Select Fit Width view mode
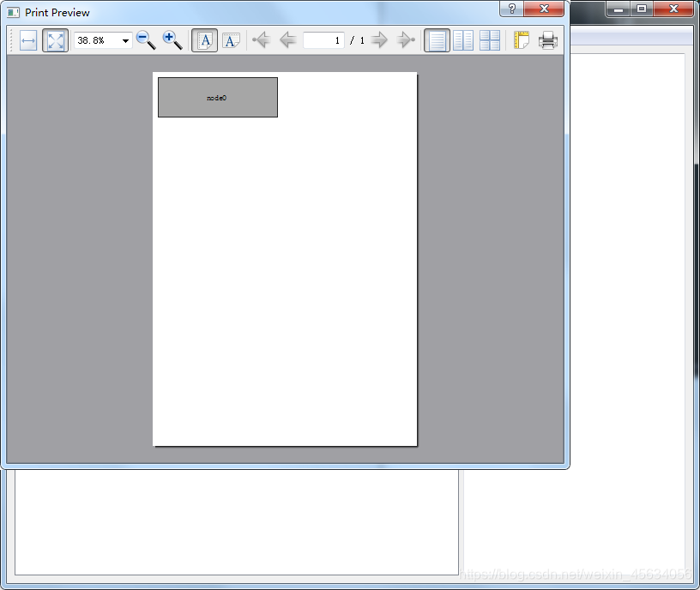Screen dimensions: 700x590 click(28, 40)
